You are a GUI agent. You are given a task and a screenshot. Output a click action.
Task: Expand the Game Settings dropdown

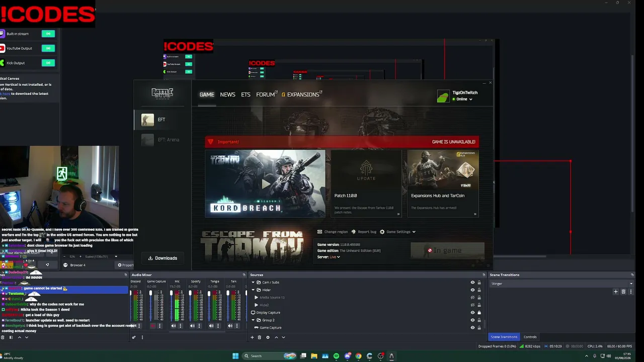point(397,232)
